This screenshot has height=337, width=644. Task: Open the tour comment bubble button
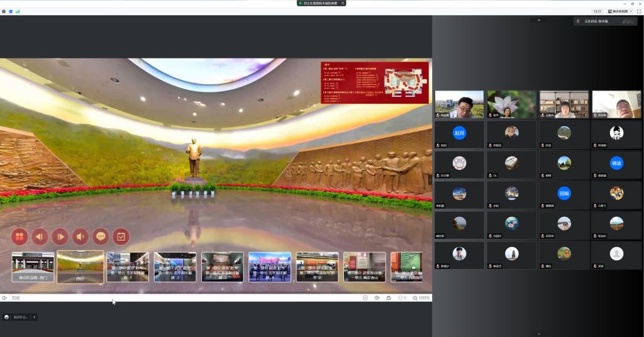(x=101, y=236)
